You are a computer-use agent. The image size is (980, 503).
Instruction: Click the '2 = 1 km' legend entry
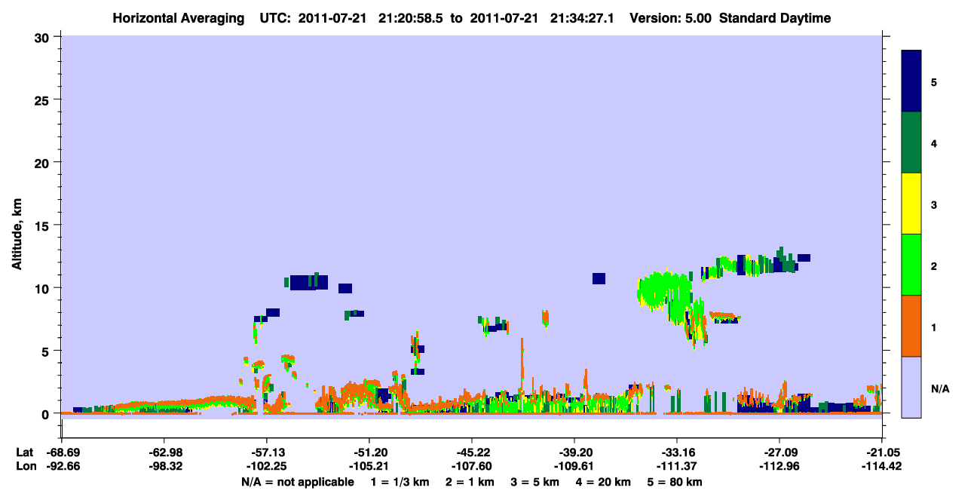point(470,482)
